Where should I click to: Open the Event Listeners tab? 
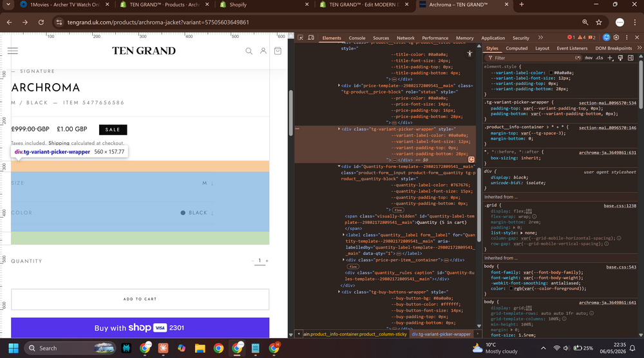pos(572,48)
